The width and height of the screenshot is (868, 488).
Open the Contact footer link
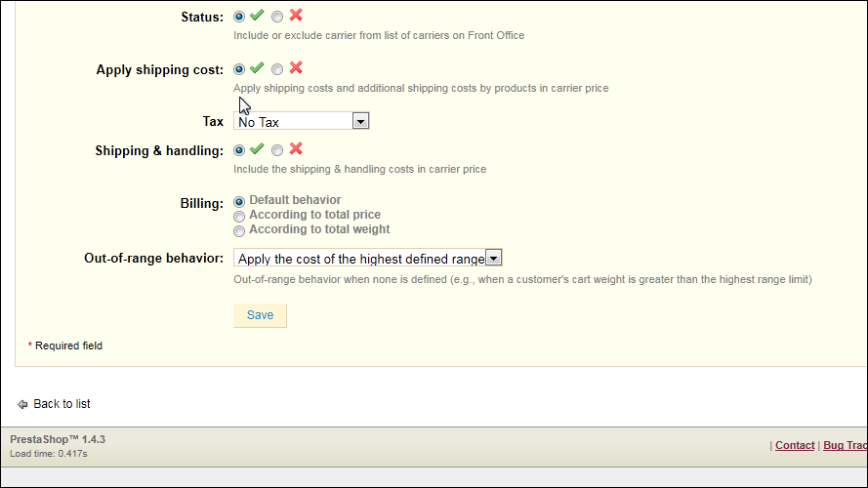click(795, 445)
